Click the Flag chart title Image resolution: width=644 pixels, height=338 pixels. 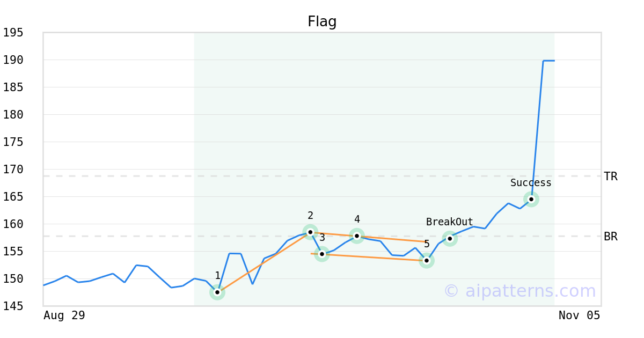(322, 22)
